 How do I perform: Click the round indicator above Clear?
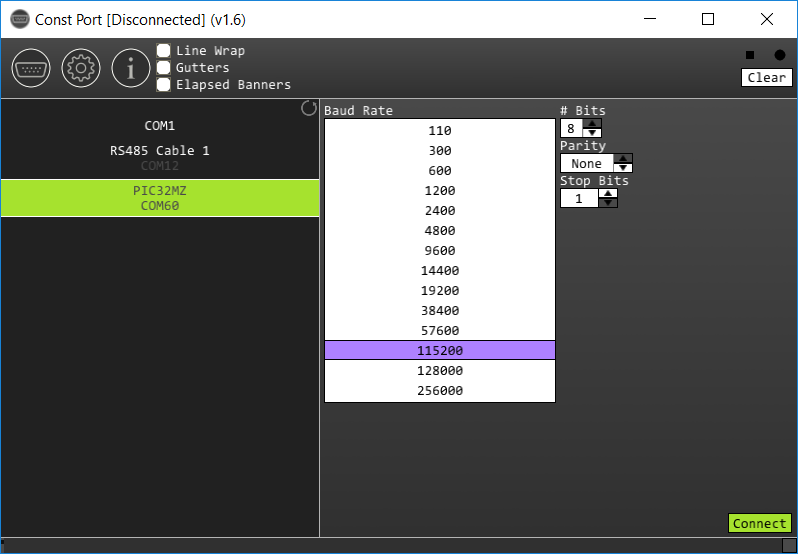[780, 55]
